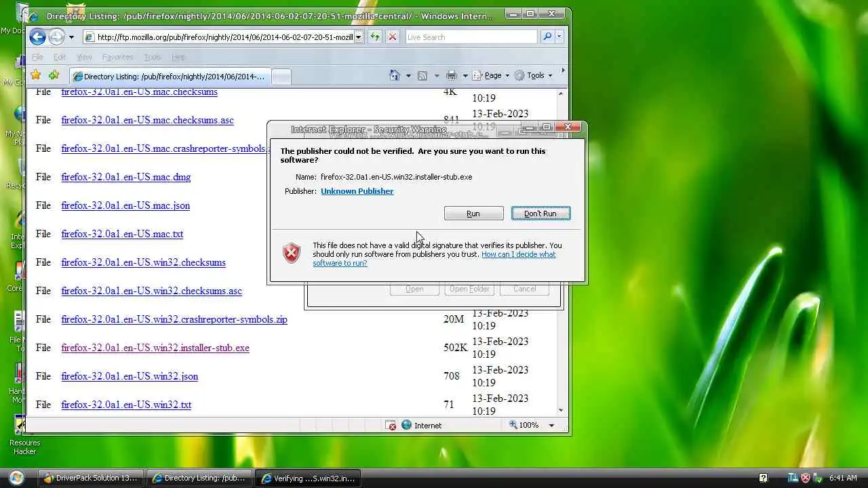The image size is (868, 488).
Task: Open a new blank tab
Action: (281, 77)
